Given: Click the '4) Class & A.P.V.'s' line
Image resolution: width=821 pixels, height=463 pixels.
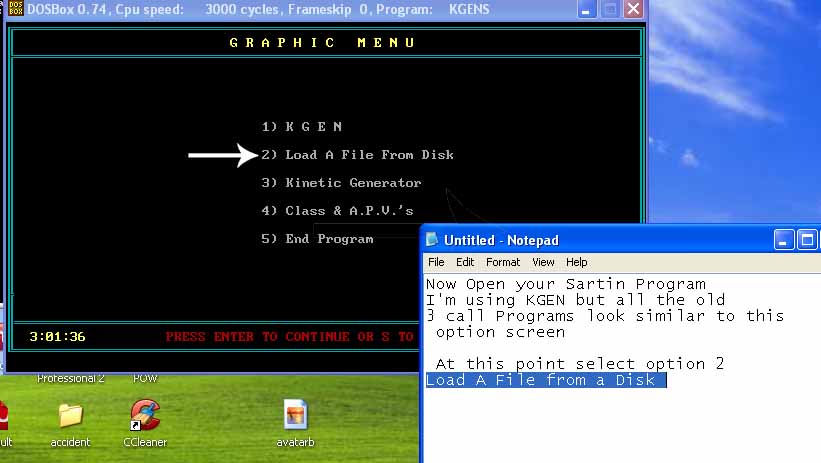Looking at the screenshot, I should tap(337, 211).
